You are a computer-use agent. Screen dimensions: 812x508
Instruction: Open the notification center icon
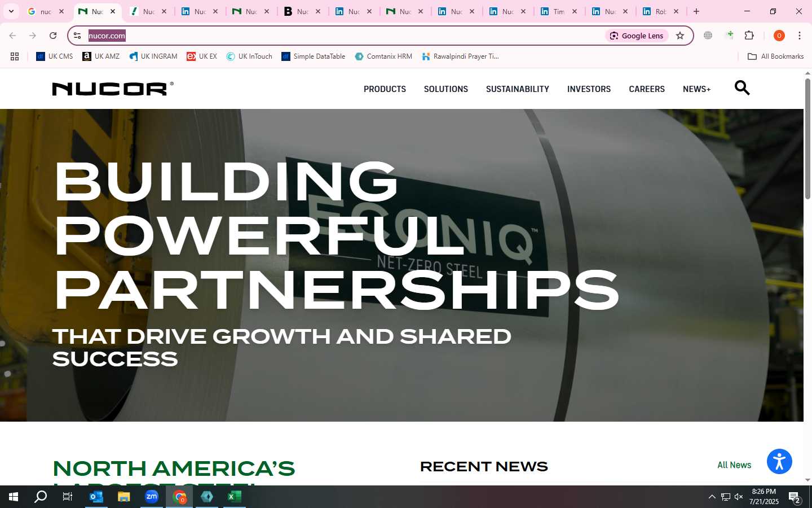coord(795,497)
